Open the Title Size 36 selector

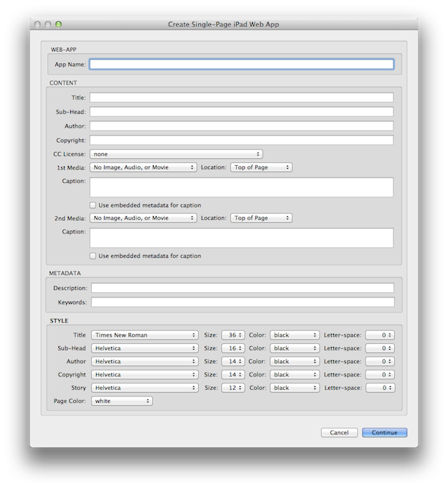pyautogui.click(x=233, y=335)
